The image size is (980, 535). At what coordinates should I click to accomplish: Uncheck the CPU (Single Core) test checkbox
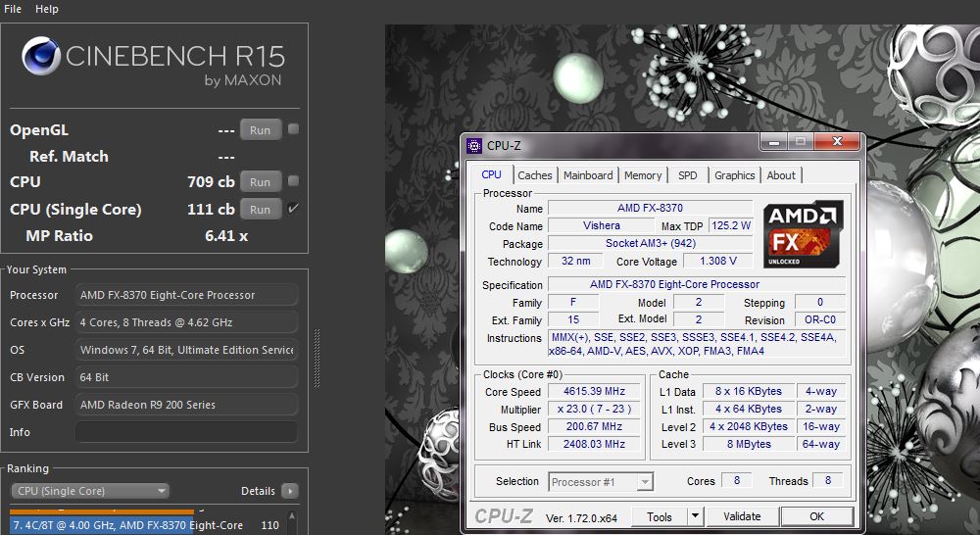pyautogui.click(x=293, y=208)
